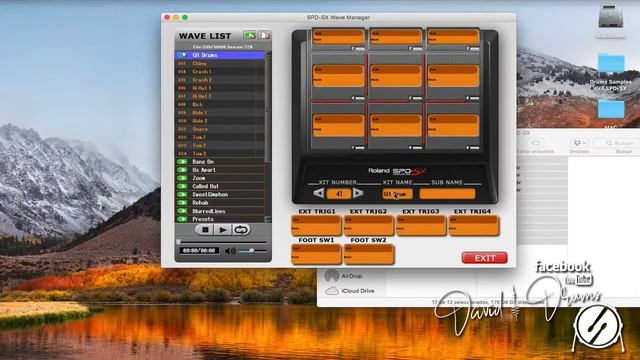Select the Tom 2 wave
640x360 pixels.
220,145
